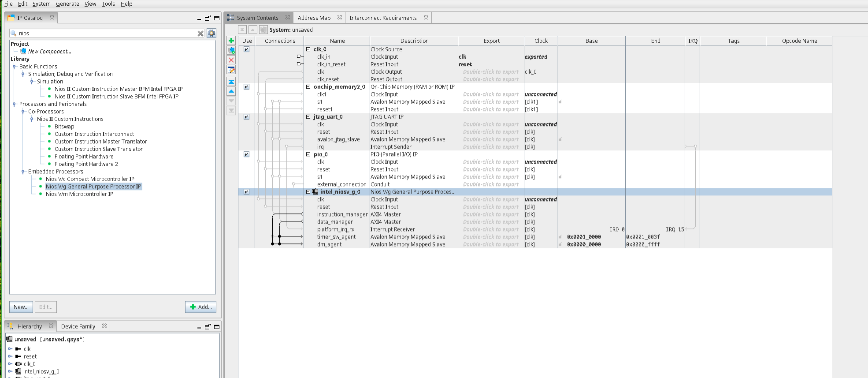The width and height of the screenshot is (868, 378).
Task: Close the IP Catalog tab
Action: click(52, 18)
